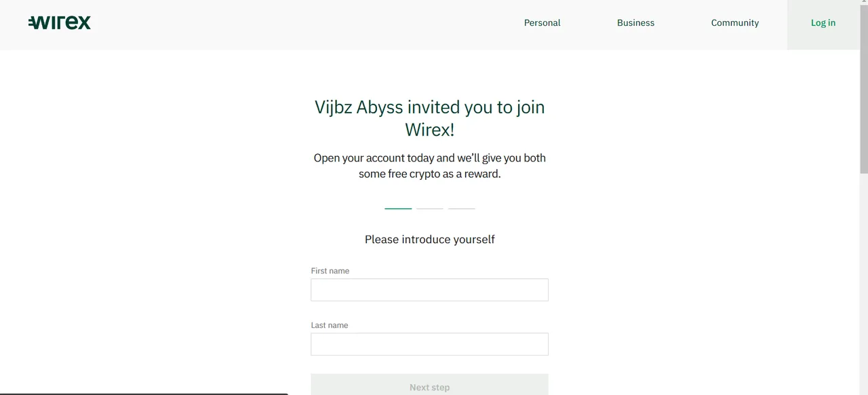Click the First name label
Screen dimensions: 868x395
(x=330, y=271)
